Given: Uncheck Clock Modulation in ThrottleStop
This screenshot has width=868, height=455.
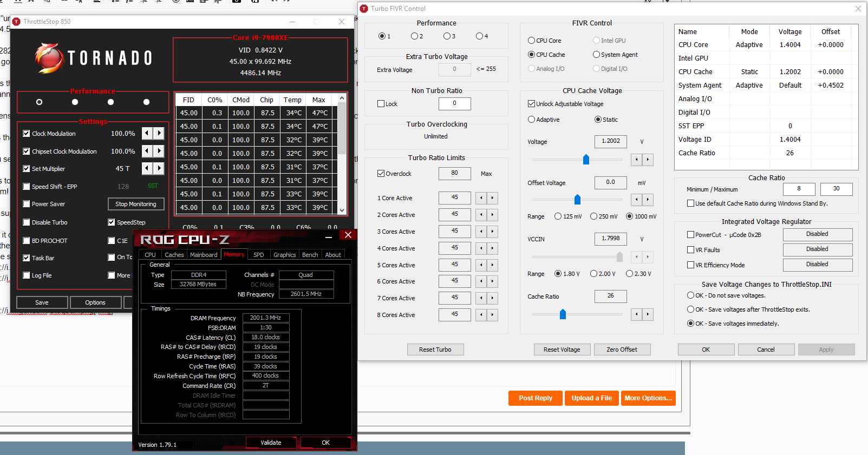Looking at the screenshot, I should coord(27,134).
